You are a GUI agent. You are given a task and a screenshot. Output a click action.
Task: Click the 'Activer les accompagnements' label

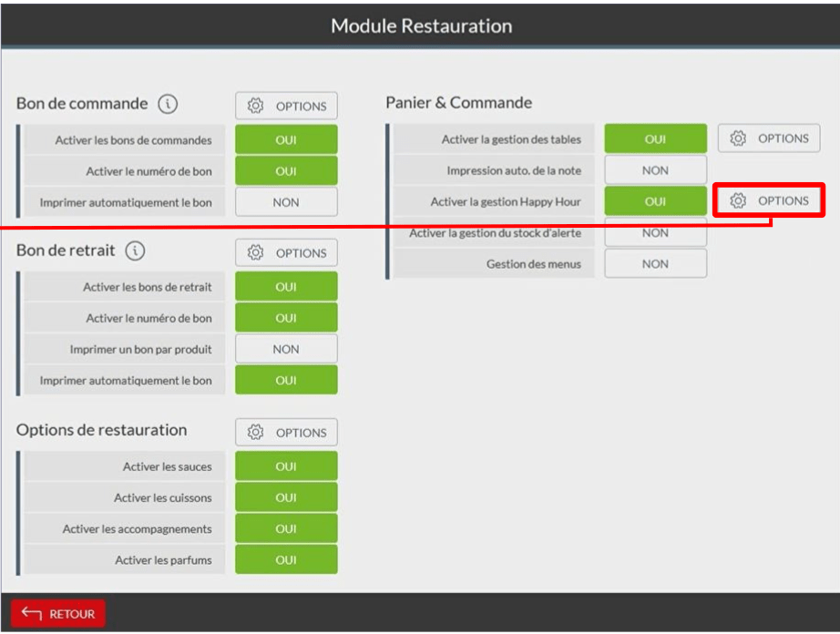click(138, 528)
